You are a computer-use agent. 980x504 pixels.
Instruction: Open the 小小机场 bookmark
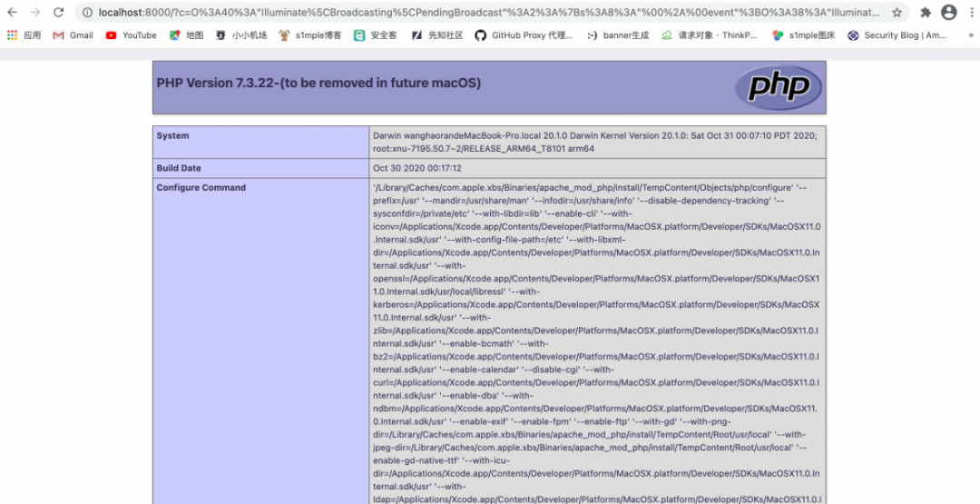[x=241, y=35]
